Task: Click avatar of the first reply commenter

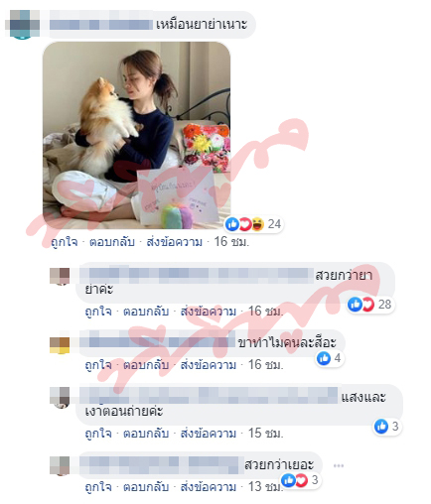Action: click(x=60, y=277)
